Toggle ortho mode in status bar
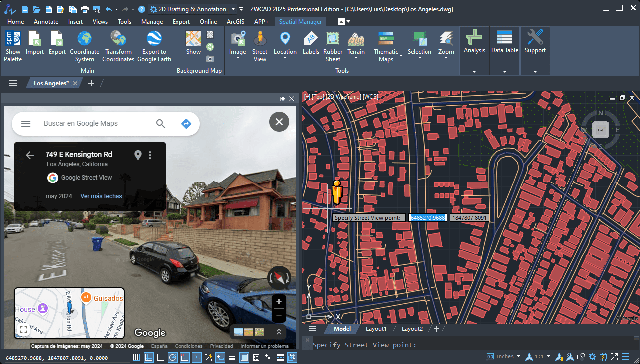Viewport: 640px width, 364px height. coord(161,357)
